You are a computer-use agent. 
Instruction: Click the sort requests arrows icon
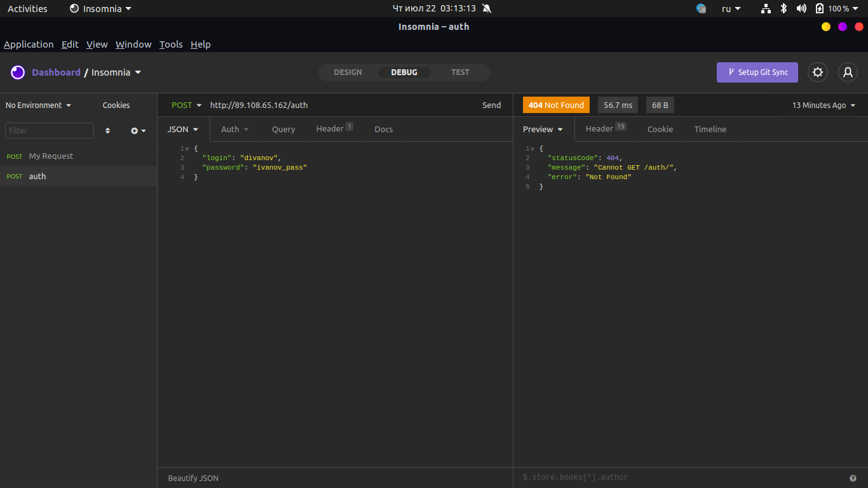[x=107, y=131]
